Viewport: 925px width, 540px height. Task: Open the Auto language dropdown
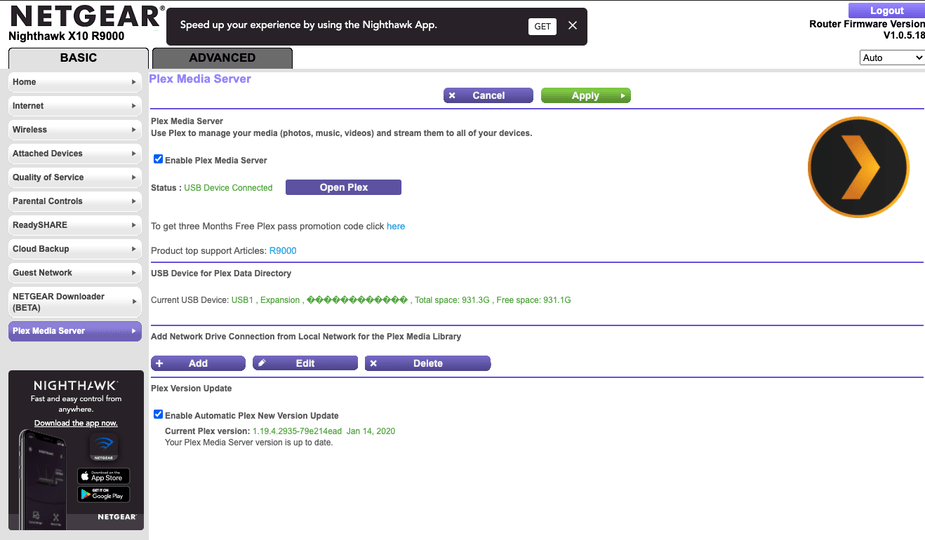click(x=892, y=58)
